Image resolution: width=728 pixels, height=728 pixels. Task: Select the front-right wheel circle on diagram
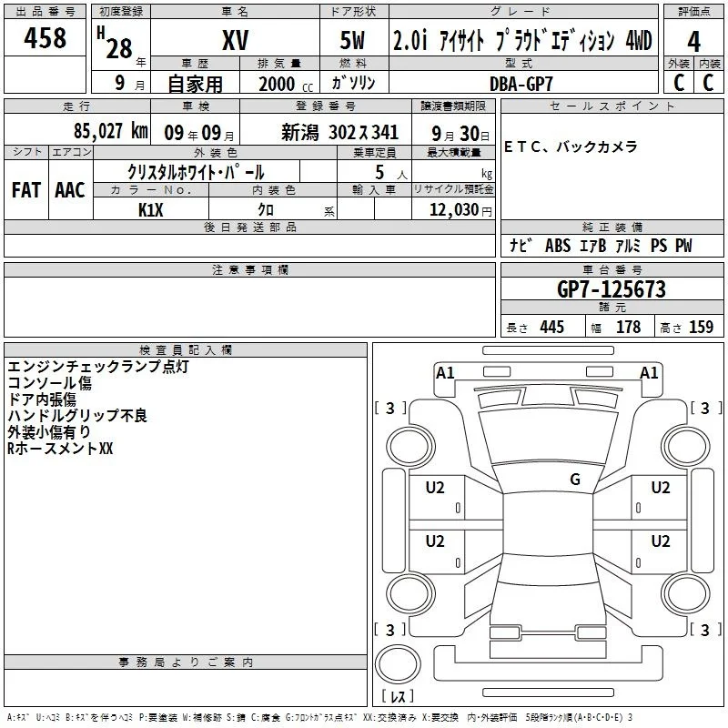686,447
